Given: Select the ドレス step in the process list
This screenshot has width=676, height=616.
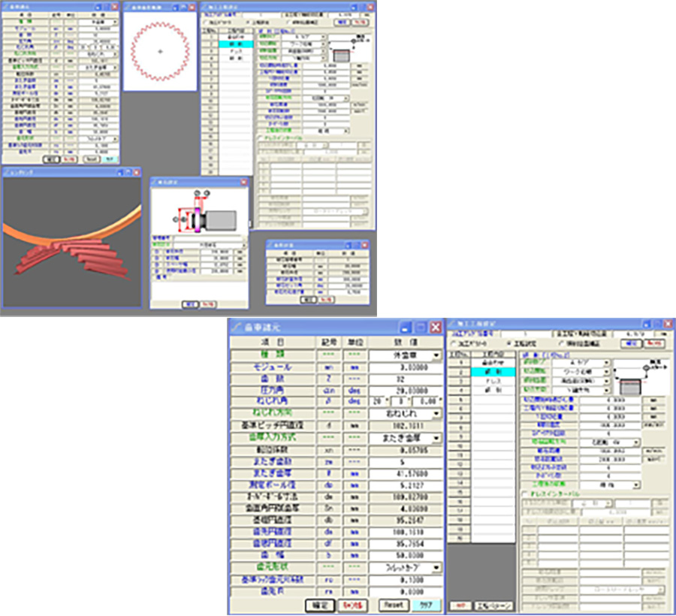Looking at the screenshot, I should click(x=488, y=382).
